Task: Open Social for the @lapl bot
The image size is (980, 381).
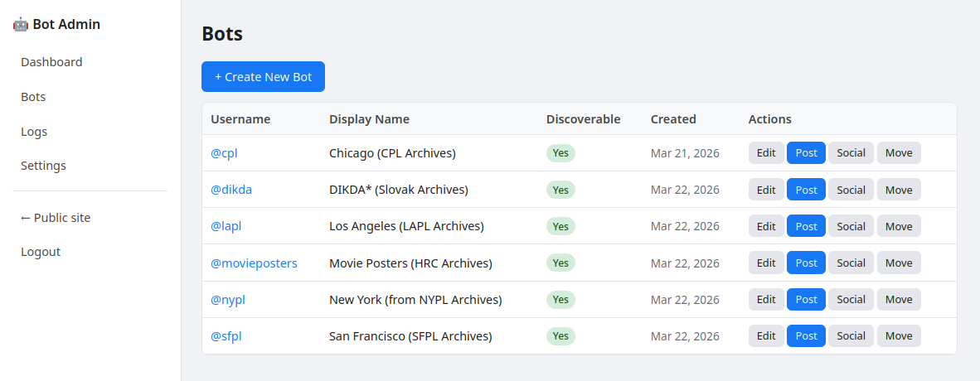Action: [851, 226]
